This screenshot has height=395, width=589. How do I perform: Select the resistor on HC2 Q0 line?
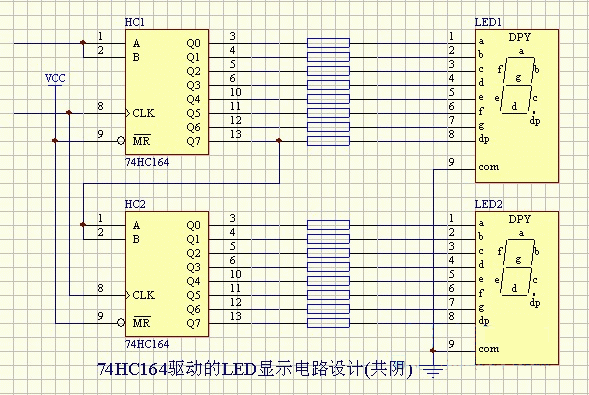(x=328, y=225)
